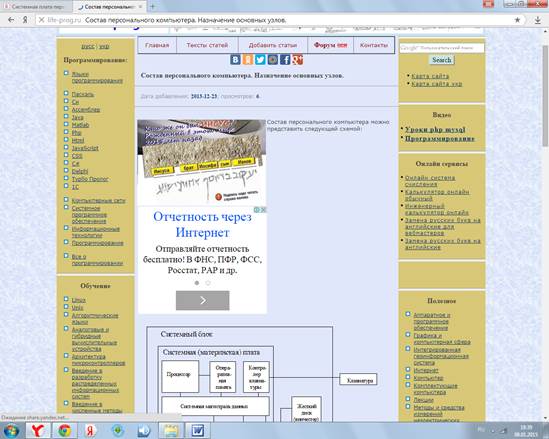The image size is (549, 439).
Task: Open the Добавить статьи menu tab
Action: coord(273,45)
